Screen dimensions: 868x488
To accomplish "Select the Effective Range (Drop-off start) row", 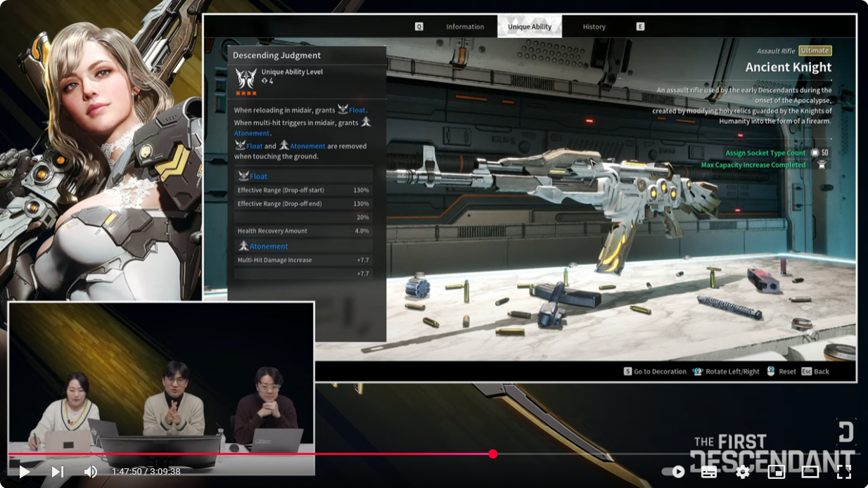I will coord(303,191).
